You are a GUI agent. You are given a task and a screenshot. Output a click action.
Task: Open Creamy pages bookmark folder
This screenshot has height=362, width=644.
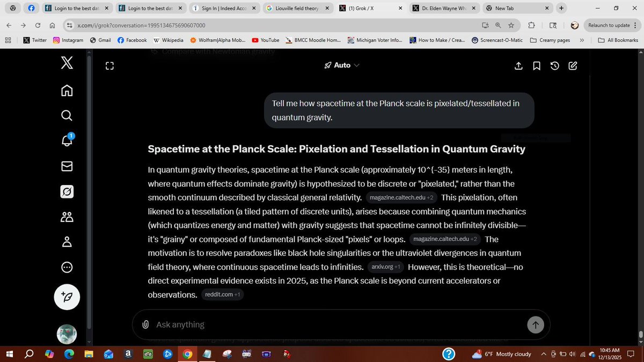coord(550,40)
